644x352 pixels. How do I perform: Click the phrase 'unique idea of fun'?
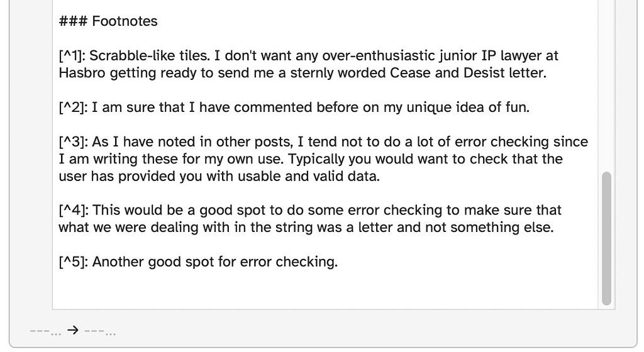[x=467, y=107]
